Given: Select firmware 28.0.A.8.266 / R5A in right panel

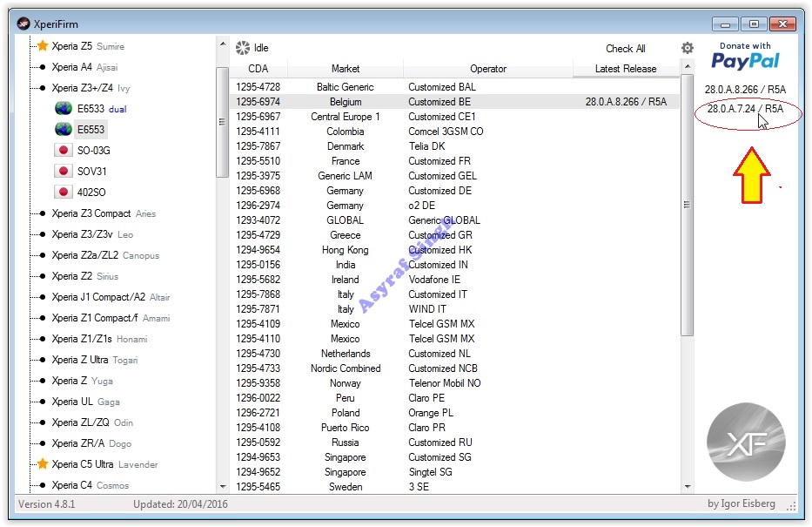Looking at the screenshot, I should point(745,90).
